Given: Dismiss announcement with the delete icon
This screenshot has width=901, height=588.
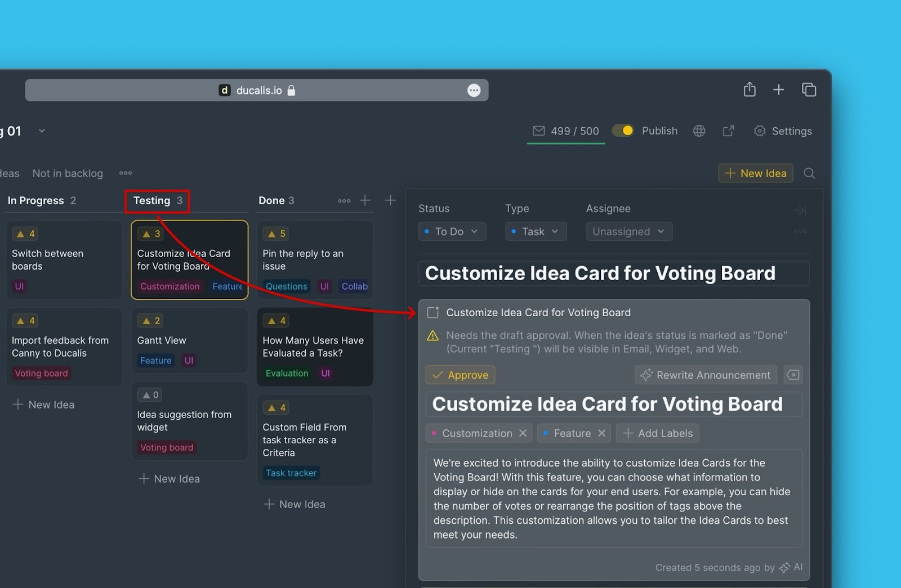Looking at the screenshot, I should 793,375.
